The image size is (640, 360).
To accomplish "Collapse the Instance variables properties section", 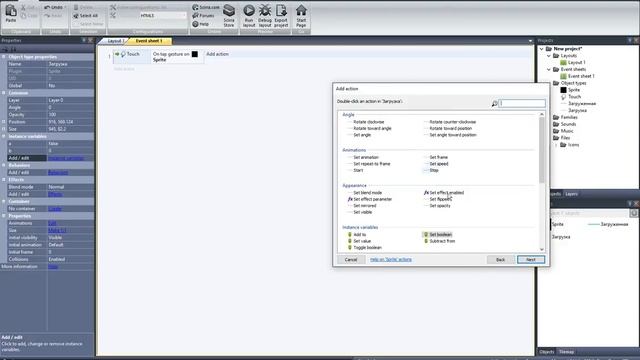I will pos(4,136).
